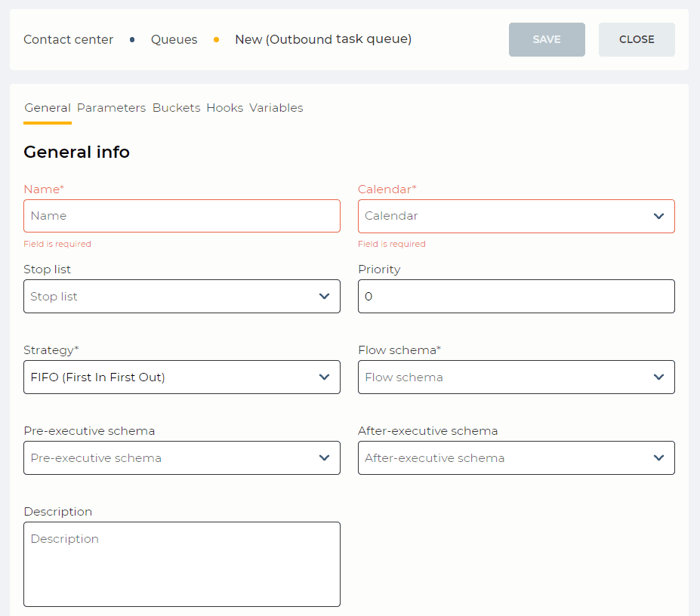Image resolution: width=700 pixels, height=616 pixels.
Task: Click the SAVE button
Action: [547, 39]
